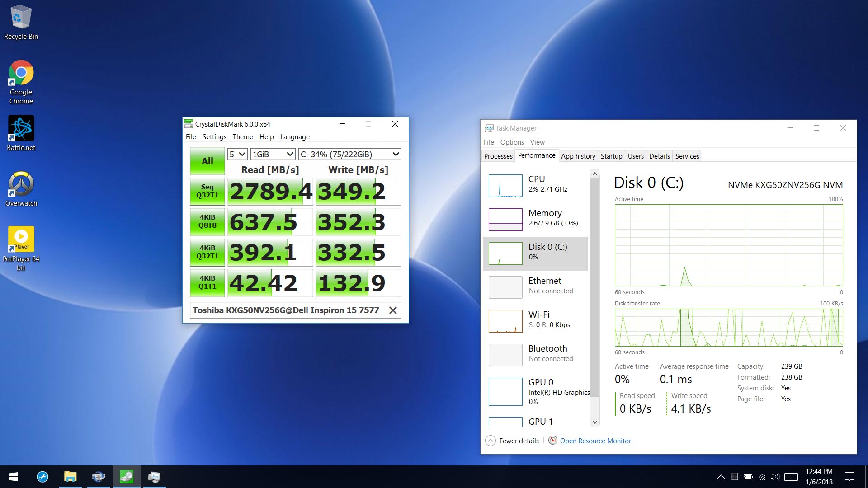The image size is (868, 488).
Task: Open the Windows Start menu
Action: (x=14, y=477)
